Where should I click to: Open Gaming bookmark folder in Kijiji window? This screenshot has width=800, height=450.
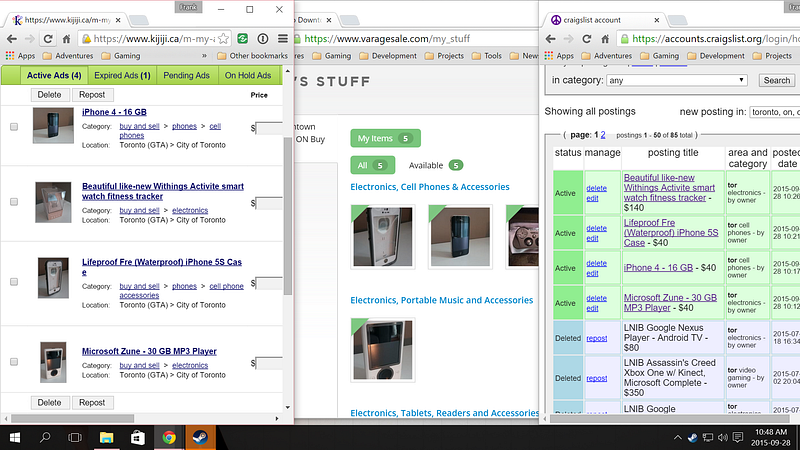121,56
